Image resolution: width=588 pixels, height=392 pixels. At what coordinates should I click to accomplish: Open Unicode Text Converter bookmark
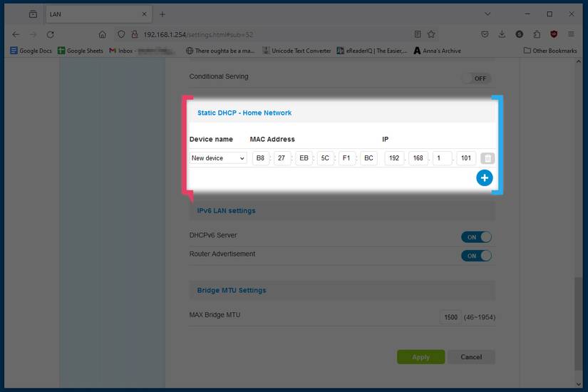point(296,51)
